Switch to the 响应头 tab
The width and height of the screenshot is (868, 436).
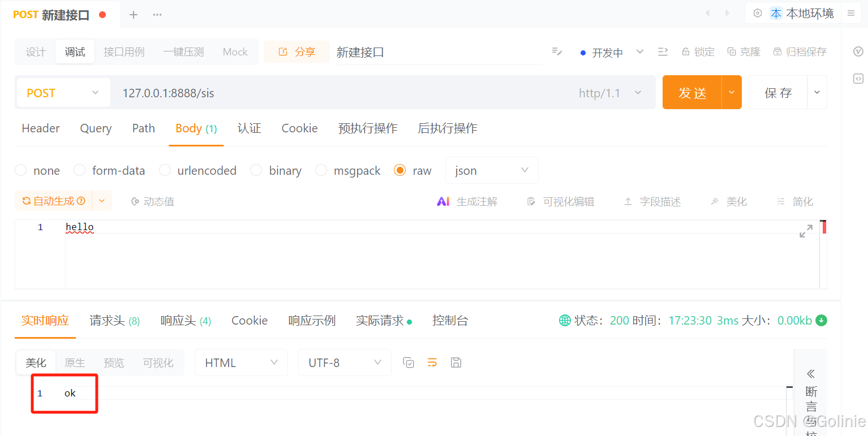(186, 320)
